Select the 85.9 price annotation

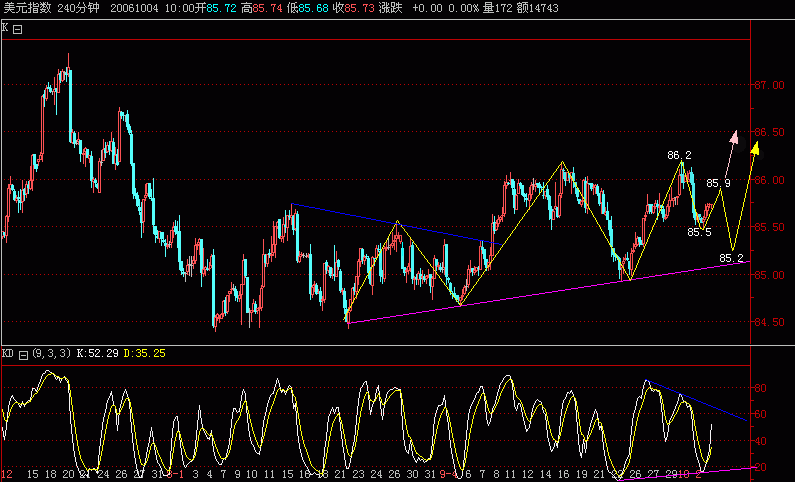[718, 183]
